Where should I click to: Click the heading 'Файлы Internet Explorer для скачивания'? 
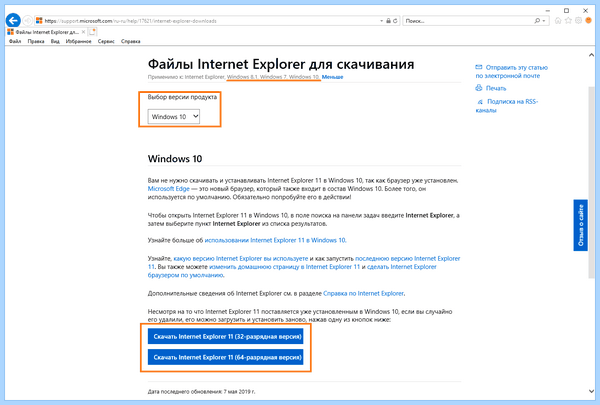[281, 64]
